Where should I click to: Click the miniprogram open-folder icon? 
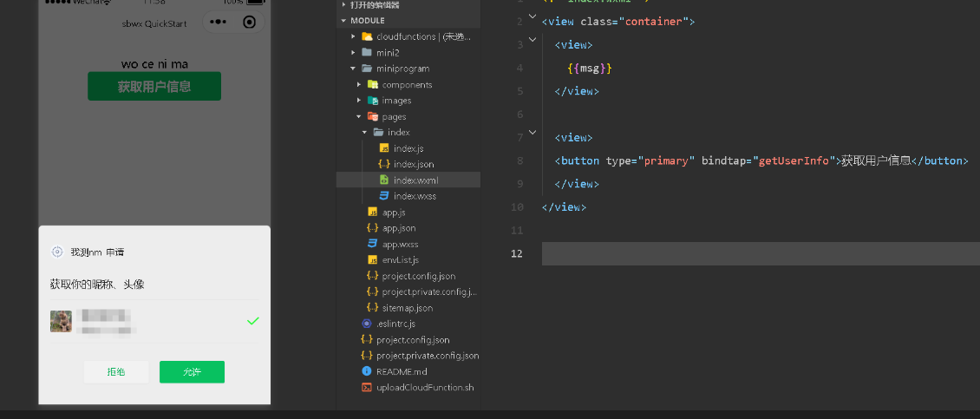click(x=367, y=69)
